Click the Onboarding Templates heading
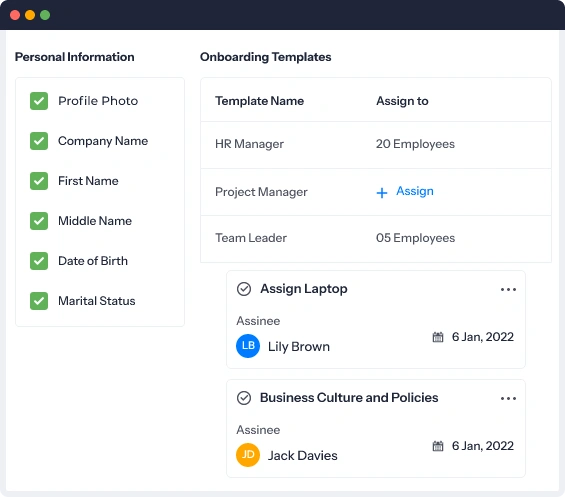Viewport: 565px width, 497px height. point(266,57)
